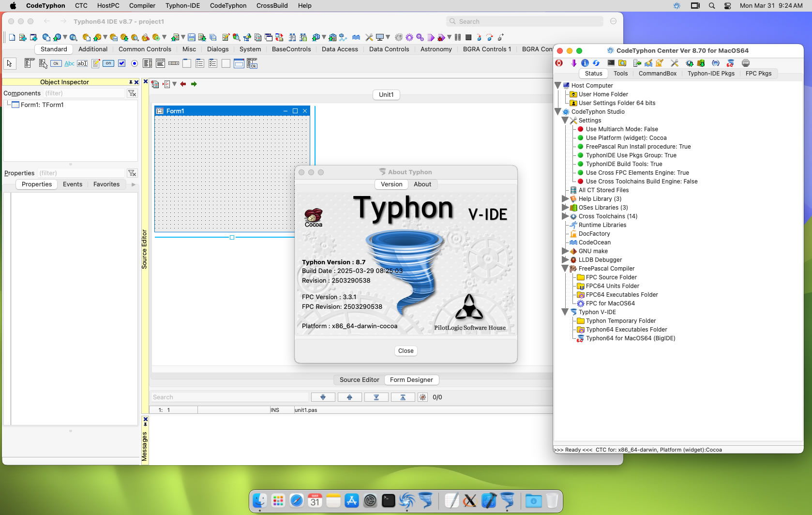The height and width of the screenshot is (515, 812).
Task: Click the find-previous up arrow button in search bar
Action: [x=349, y=397]
